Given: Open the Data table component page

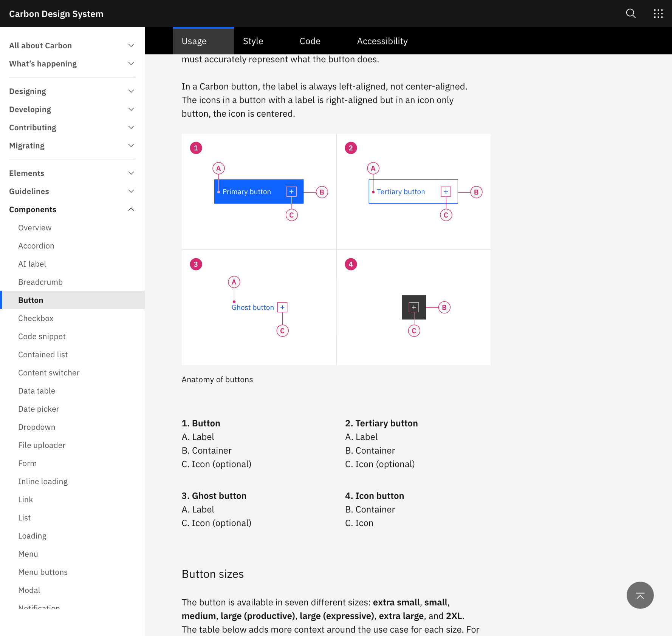Looking at the screenshot, I should (x=37, y=391).
